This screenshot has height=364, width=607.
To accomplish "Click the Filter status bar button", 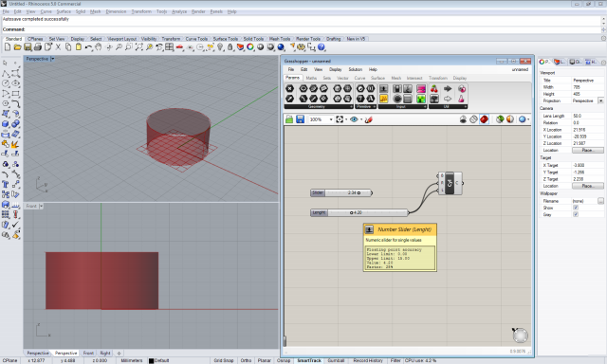I will pyautogui.click(x=395, y=360).
